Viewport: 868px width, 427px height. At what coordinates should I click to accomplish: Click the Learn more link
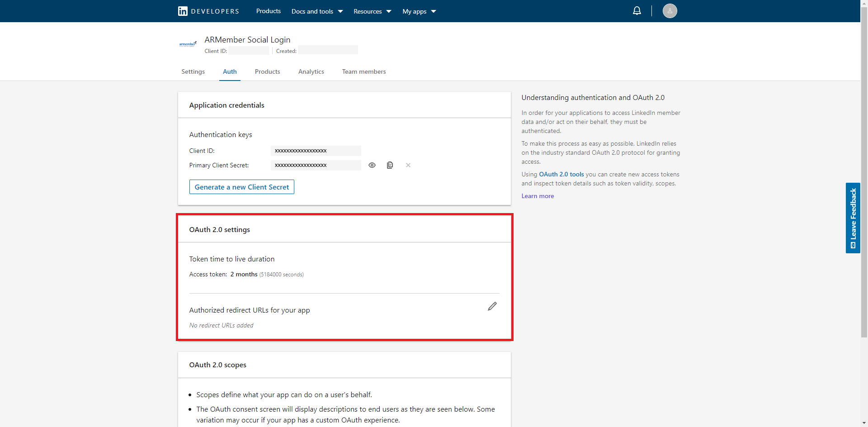[x=537, y=196]
